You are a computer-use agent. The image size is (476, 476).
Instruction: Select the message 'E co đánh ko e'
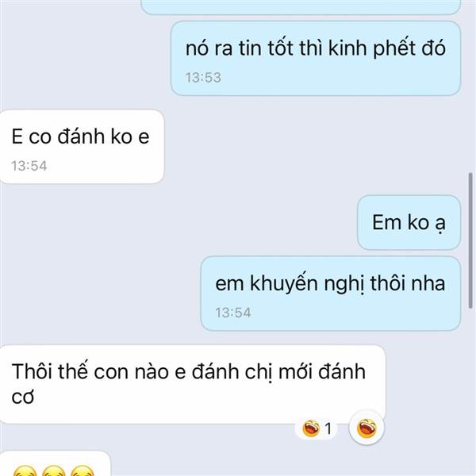pos(81,147)
